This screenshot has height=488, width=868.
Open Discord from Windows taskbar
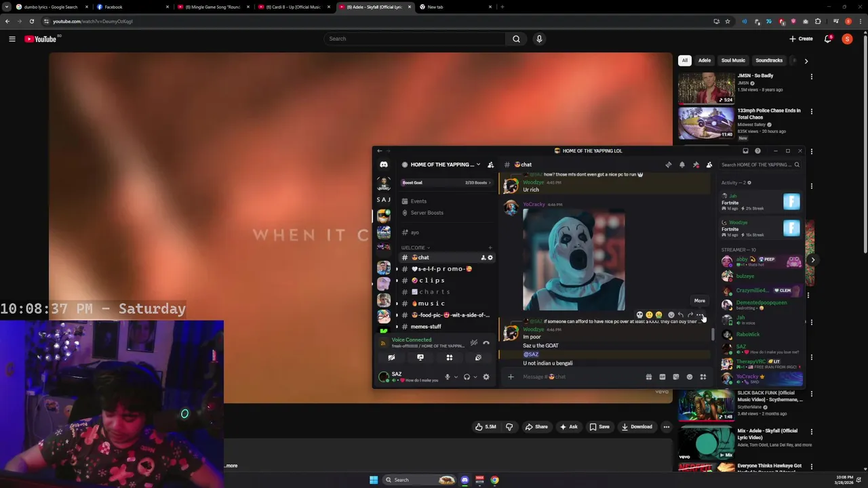(465, 480)
